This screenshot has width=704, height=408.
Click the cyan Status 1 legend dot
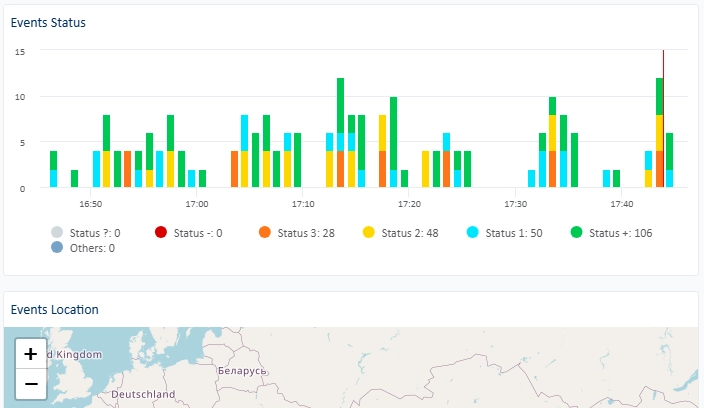click(473, 232)
